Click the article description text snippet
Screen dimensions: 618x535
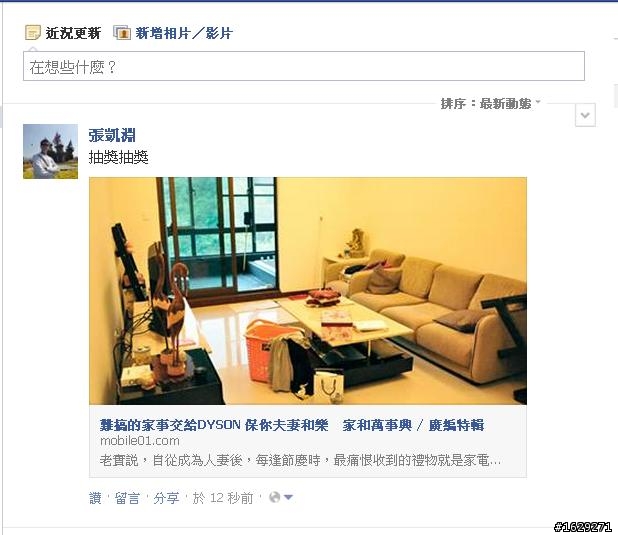click(300, 460)
